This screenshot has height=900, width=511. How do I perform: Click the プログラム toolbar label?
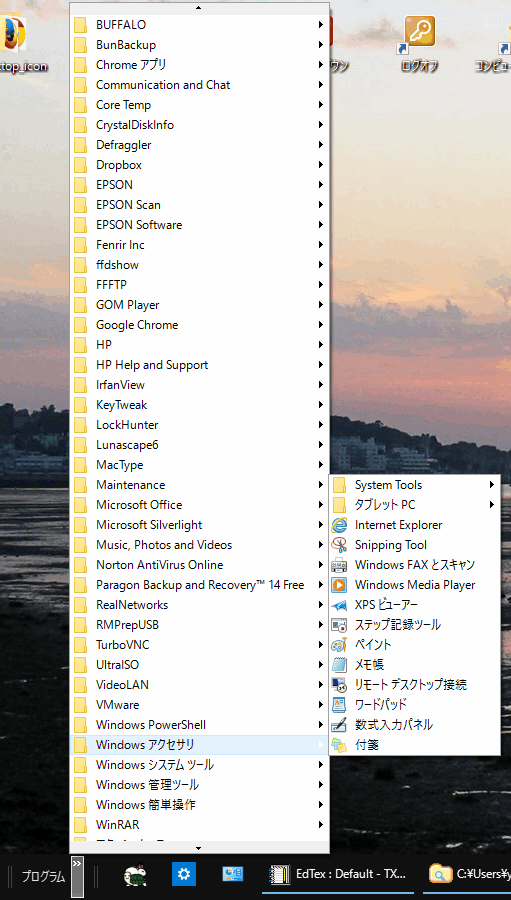pyautogui.click(x=44, y=876)
